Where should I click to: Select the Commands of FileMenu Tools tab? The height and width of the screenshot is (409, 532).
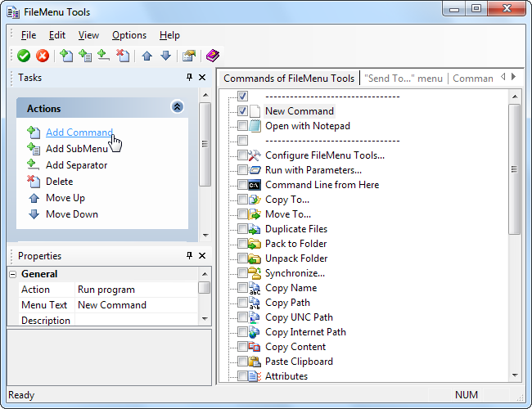click(x=289, y=79)
